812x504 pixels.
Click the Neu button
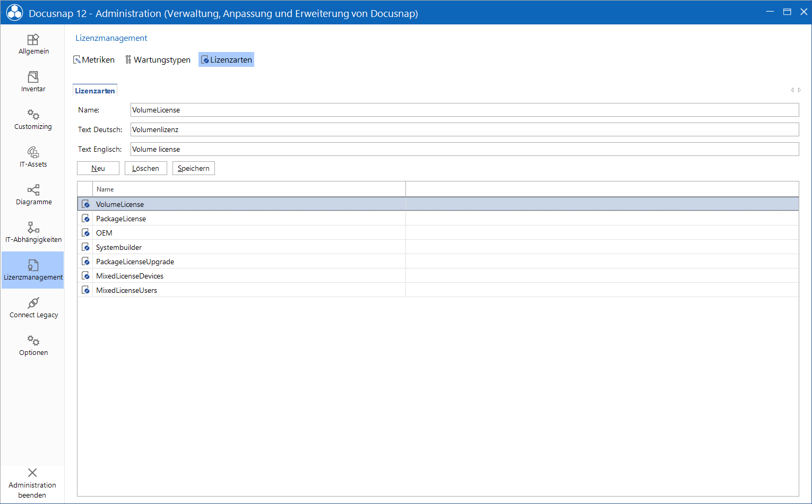click(98, 168)
